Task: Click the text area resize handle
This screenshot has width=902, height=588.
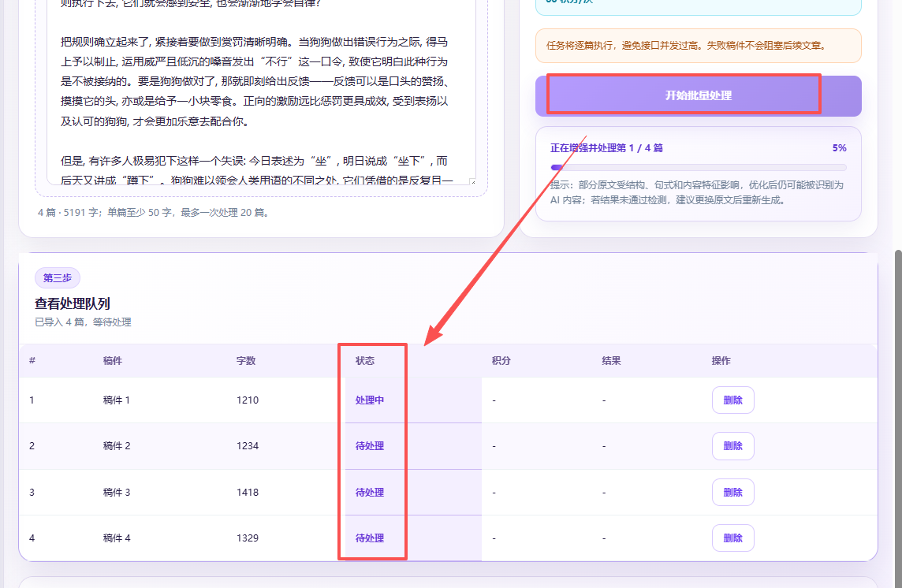Action: (x=473, y=182)
